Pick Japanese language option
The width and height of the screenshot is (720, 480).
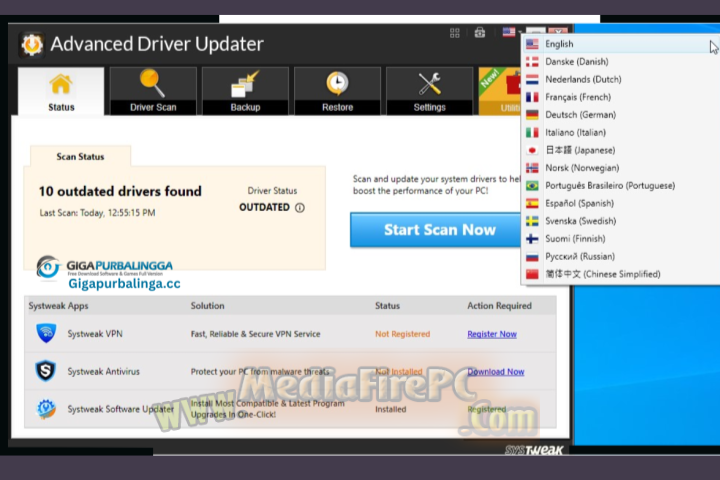click(620, 150)
